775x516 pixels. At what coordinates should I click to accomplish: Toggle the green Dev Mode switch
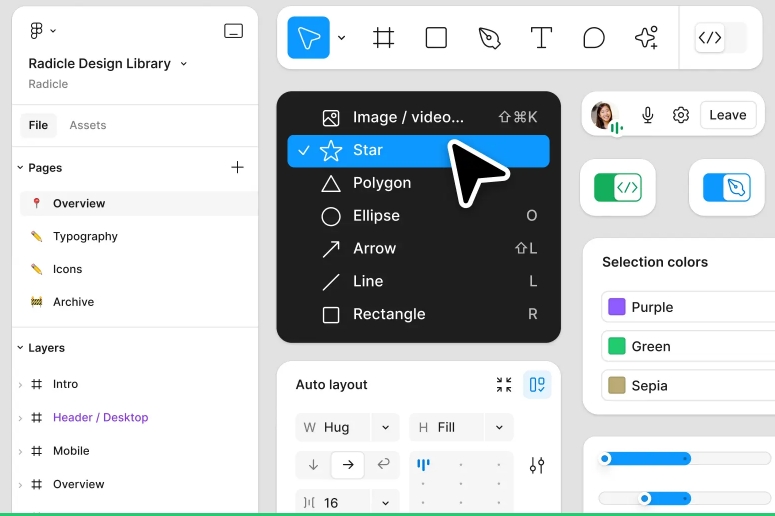pos(617,187)
